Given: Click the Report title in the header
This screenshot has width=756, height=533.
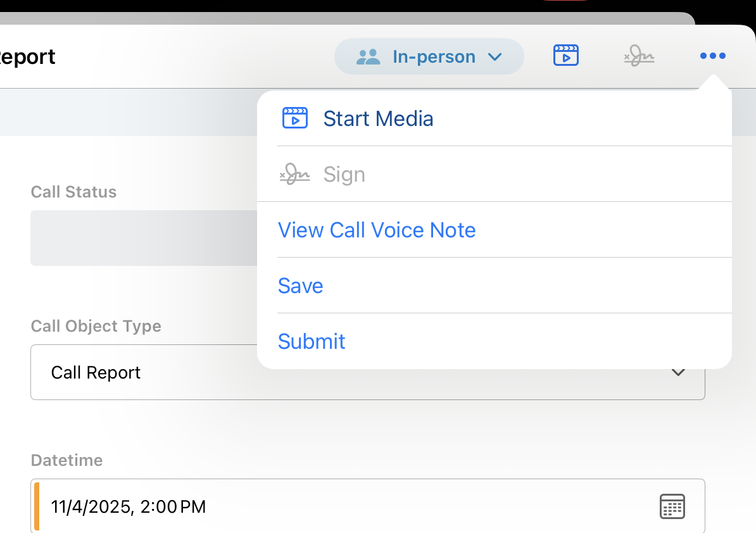Looking at the screenshot, I should click(27, 57).
